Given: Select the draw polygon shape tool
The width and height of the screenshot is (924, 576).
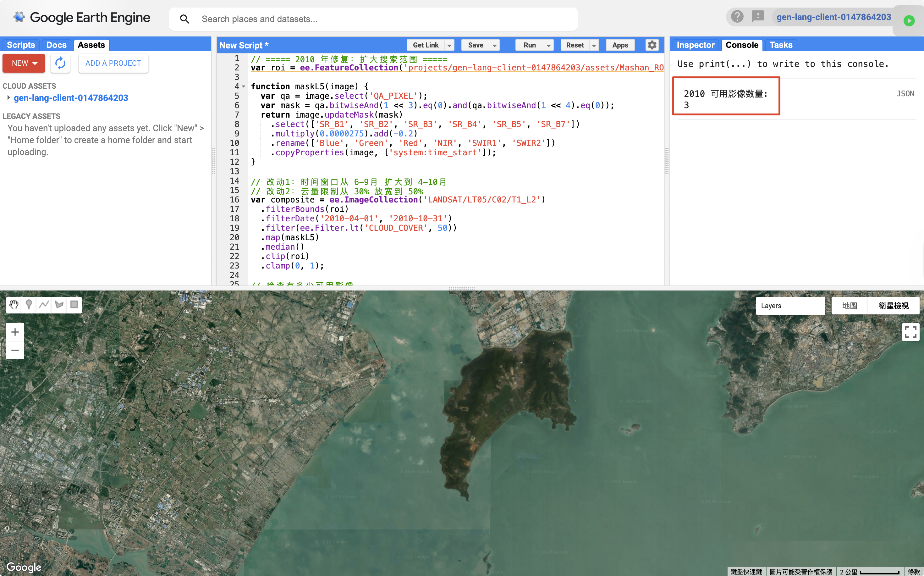Looking at the screenshot, I should pyautogui.click(x=59, y=304).
